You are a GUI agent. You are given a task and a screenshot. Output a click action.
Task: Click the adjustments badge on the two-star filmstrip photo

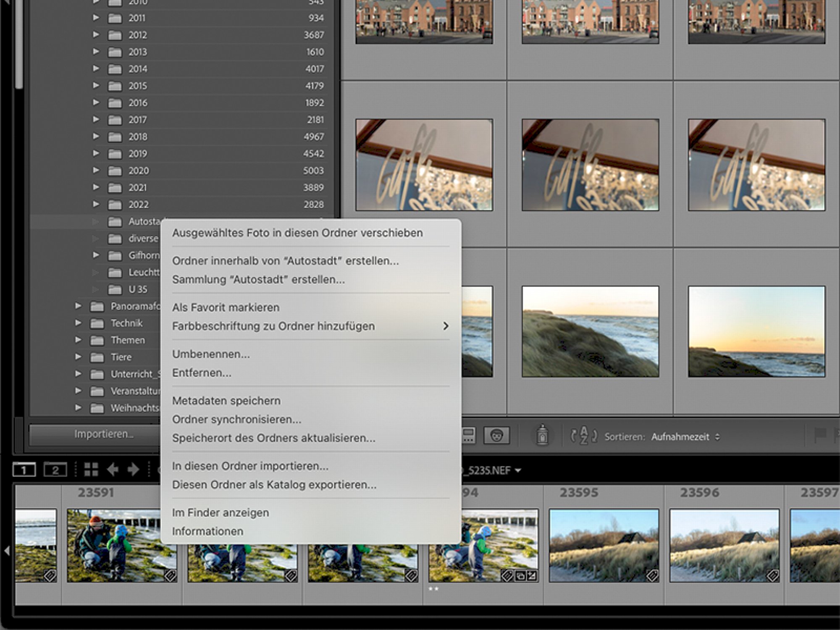point(532,576)
